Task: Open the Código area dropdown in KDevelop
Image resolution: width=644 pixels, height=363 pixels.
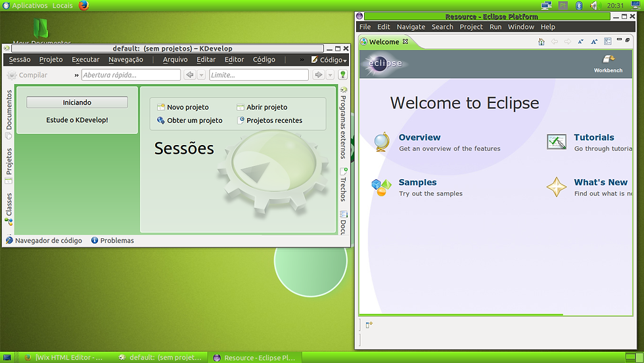Action: (329, 60)
